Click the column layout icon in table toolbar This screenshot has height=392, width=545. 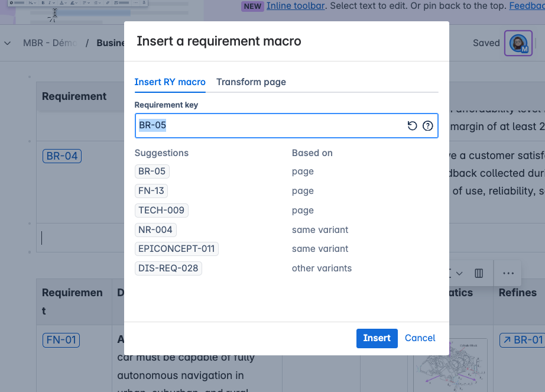click(479, 274)
